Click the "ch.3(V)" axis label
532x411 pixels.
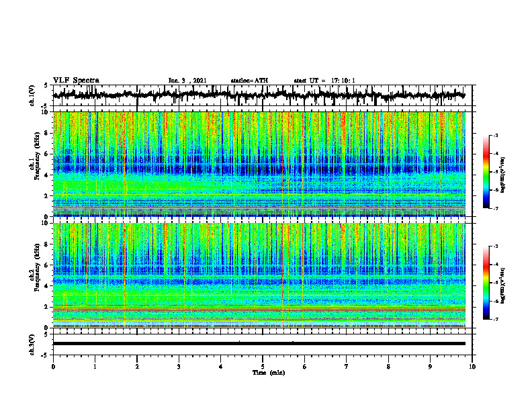[x=32, y=345]
